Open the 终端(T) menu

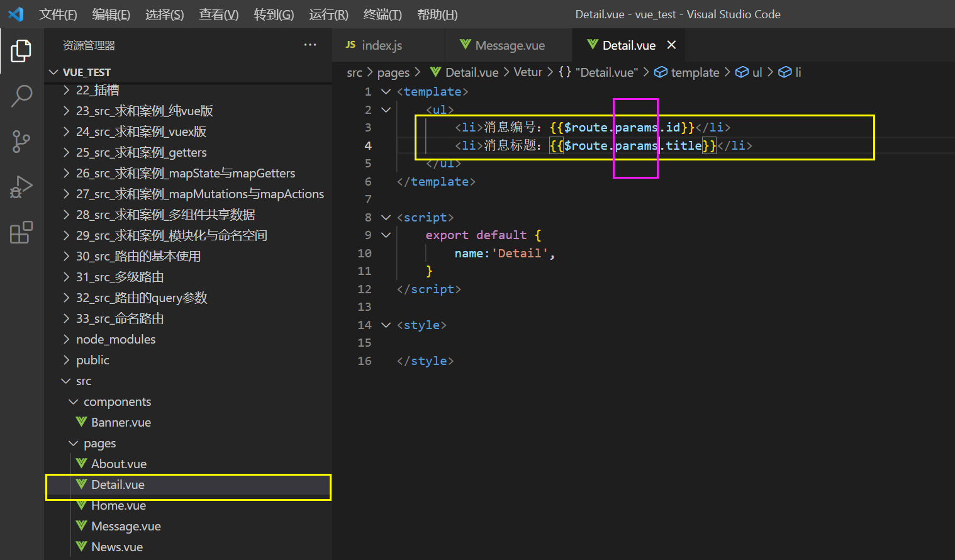383,14
